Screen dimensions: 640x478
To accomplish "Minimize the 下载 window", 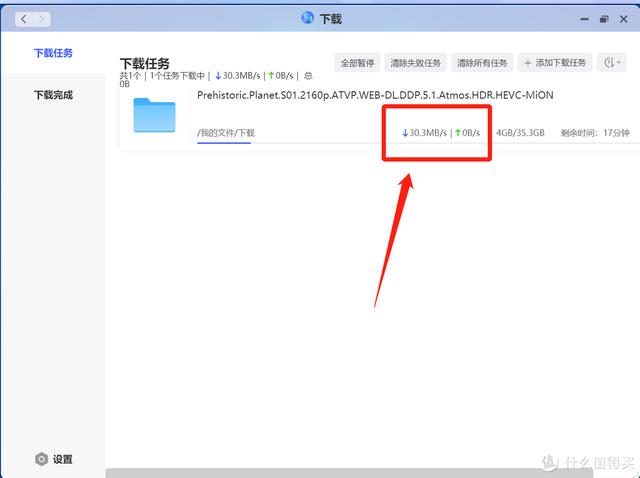I will click(x=584, y=19).
